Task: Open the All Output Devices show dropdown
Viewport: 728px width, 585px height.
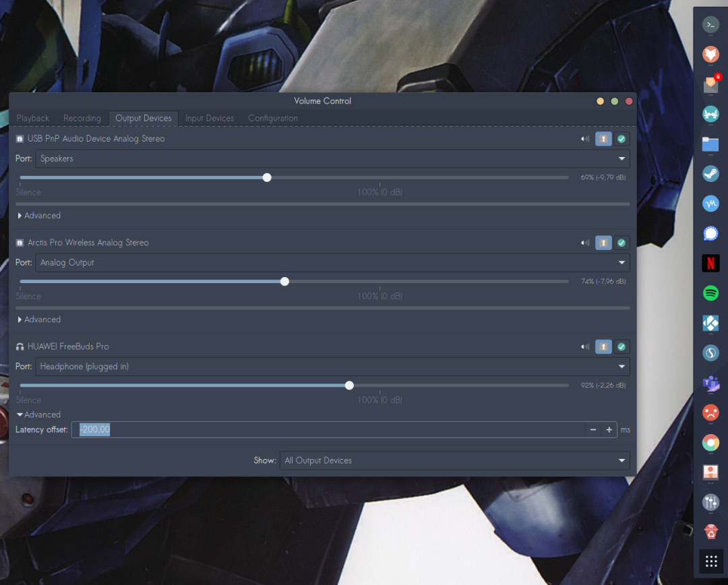Action: click(454, 460)
